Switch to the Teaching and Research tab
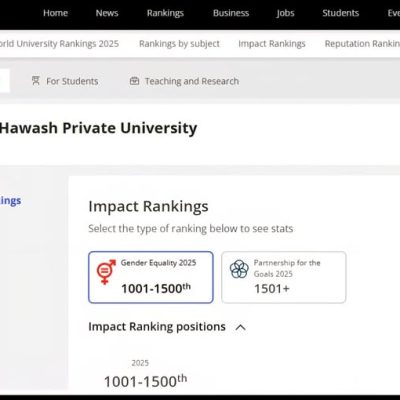Viewport: 400px width, 400px height. (x=184, y=81)
